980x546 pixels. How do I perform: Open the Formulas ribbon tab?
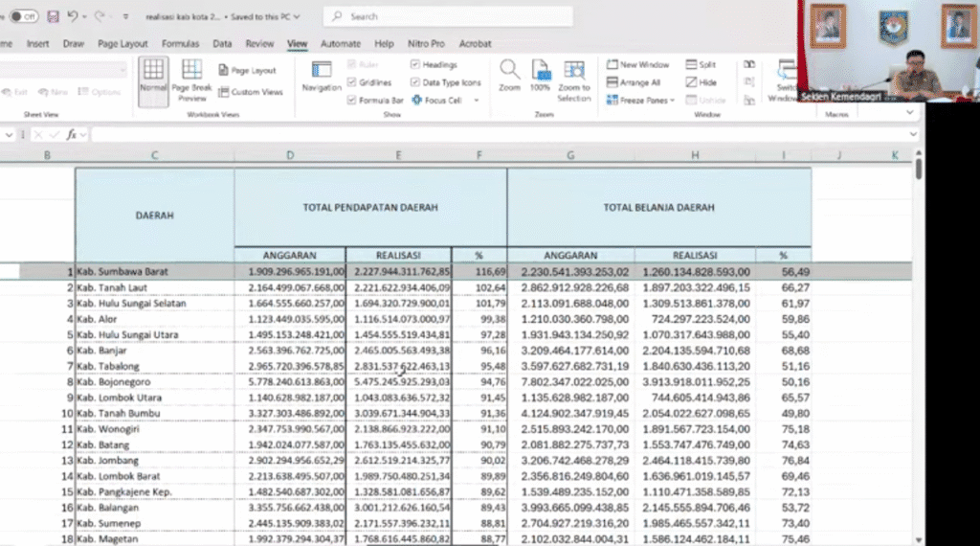(180, 44)
